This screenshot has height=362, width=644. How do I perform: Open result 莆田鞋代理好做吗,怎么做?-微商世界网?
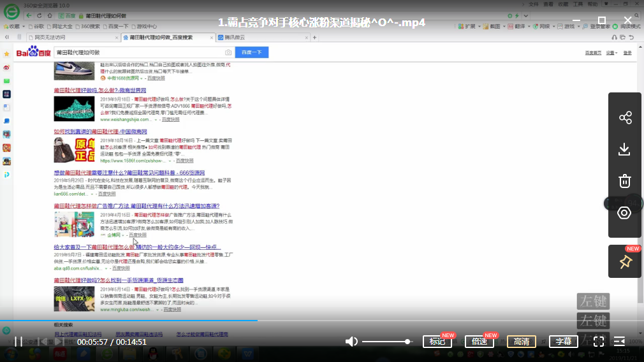(100, 90)
